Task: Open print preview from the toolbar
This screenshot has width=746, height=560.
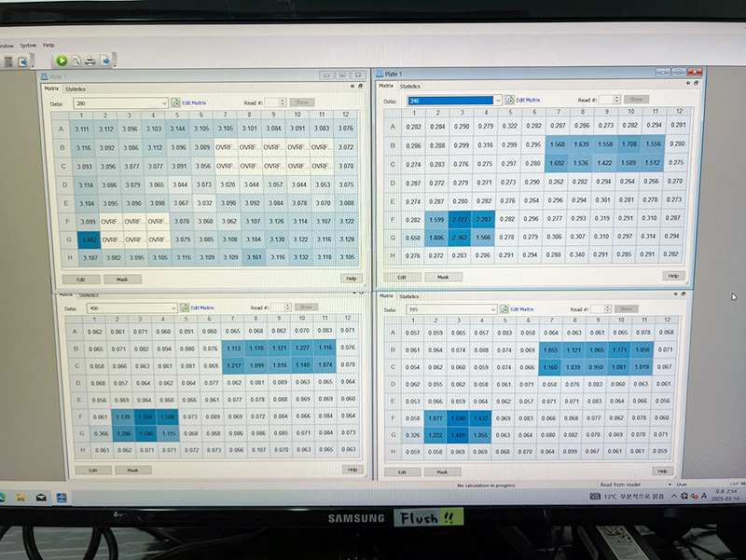Action: [76, 61]
